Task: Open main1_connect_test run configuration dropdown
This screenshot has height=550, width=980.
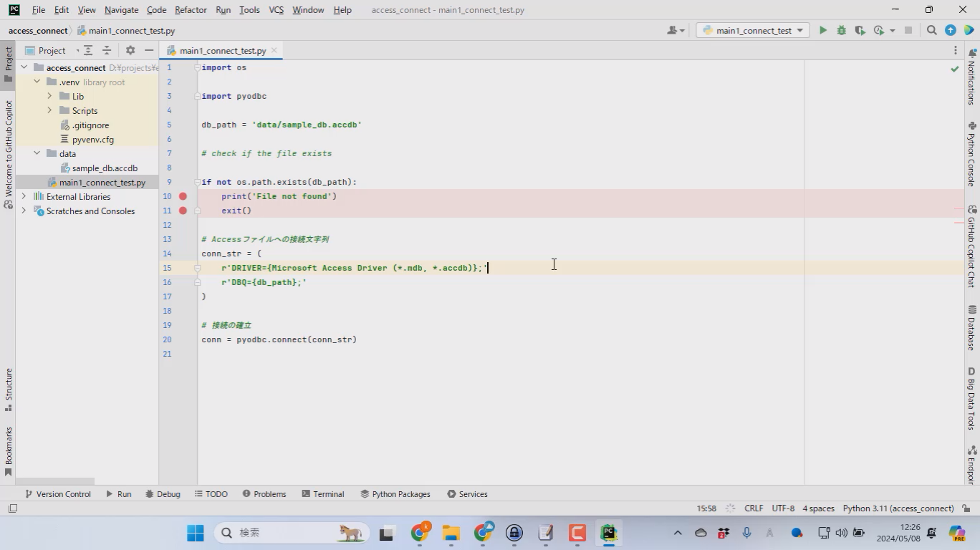Action: [752, 30]
